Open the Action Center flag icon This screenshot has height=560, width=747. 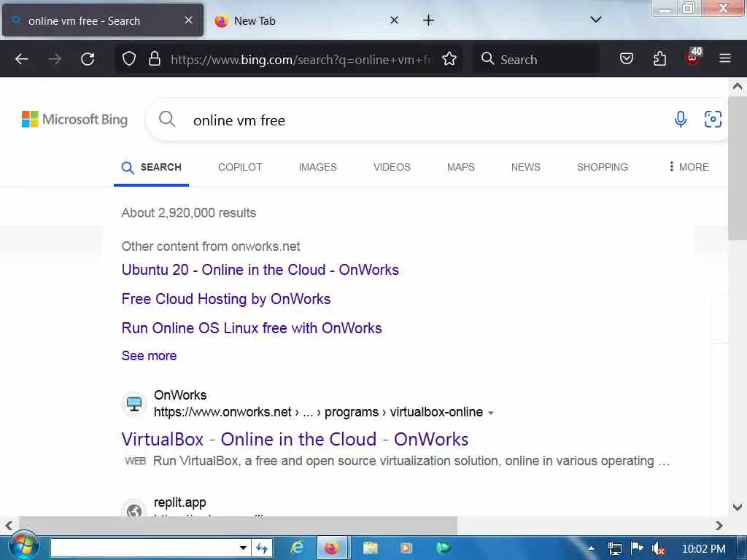coord(636,548)
